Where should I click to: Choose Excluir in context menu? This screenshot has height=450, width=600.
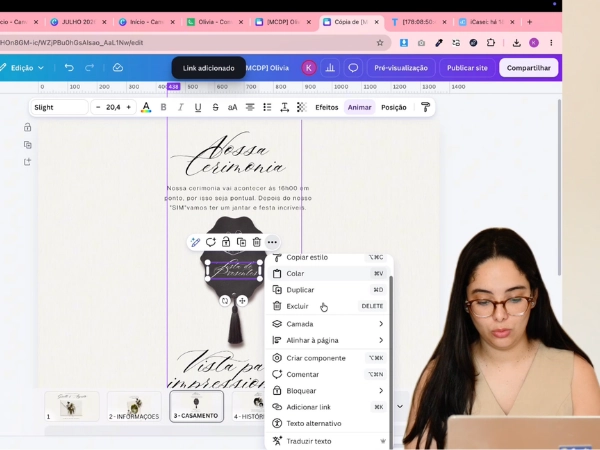coord(328,306)
